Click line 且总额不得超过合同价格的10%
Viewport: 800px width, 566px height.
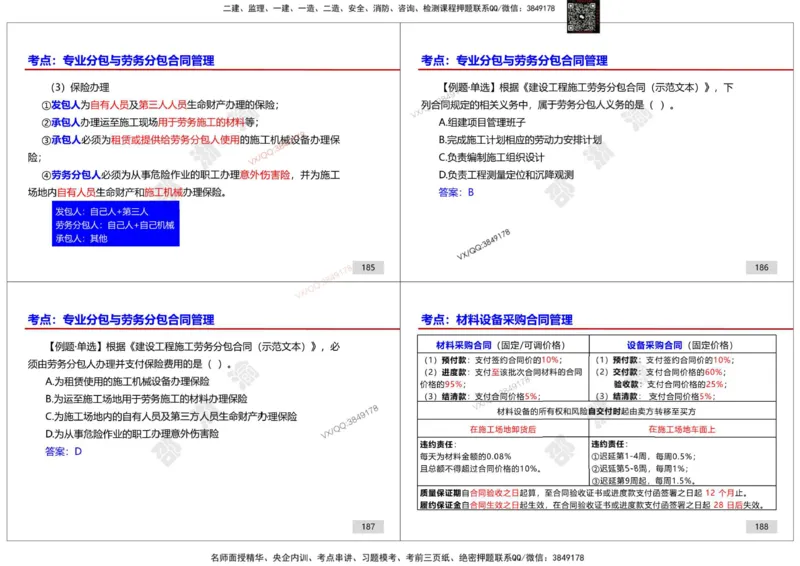[x=481, y=469]
